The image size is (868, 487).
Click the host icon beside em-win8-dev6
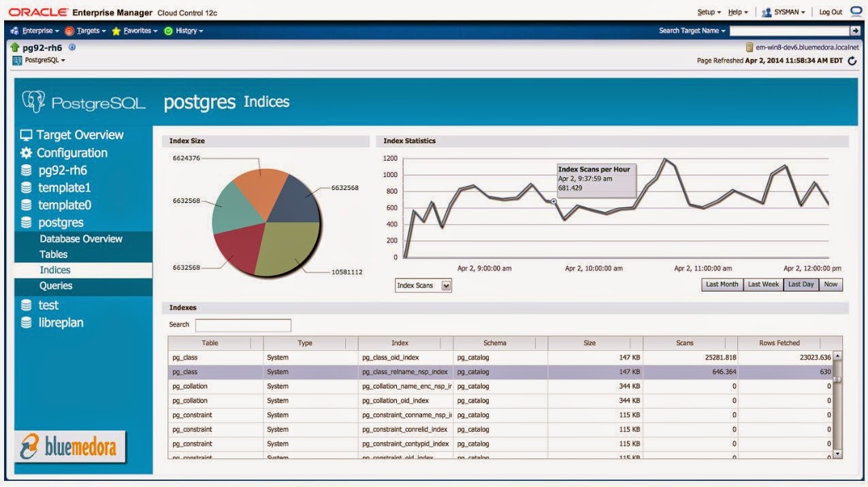click(750, 47)
